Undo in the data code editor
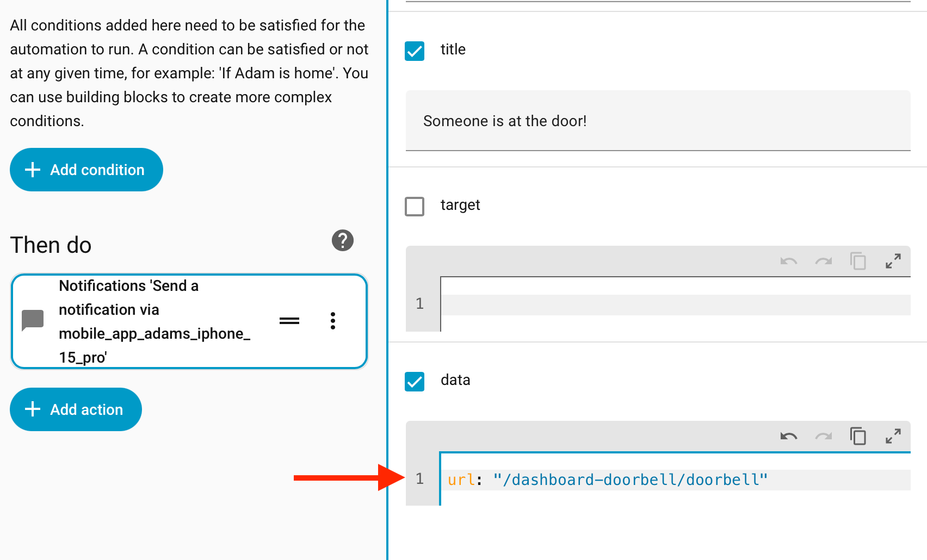927x560 pixels. tap(789, 436)
